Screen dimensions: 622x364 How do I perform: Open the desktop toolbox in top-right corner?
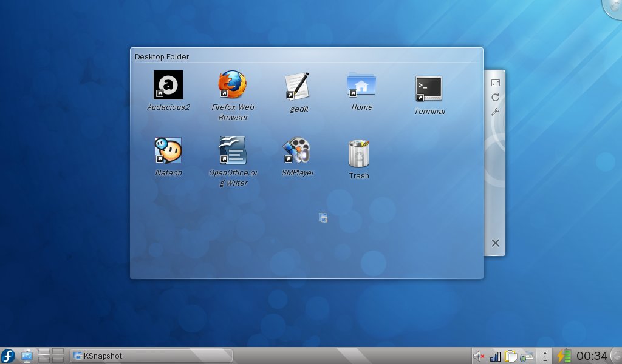(x=613, y=8)
